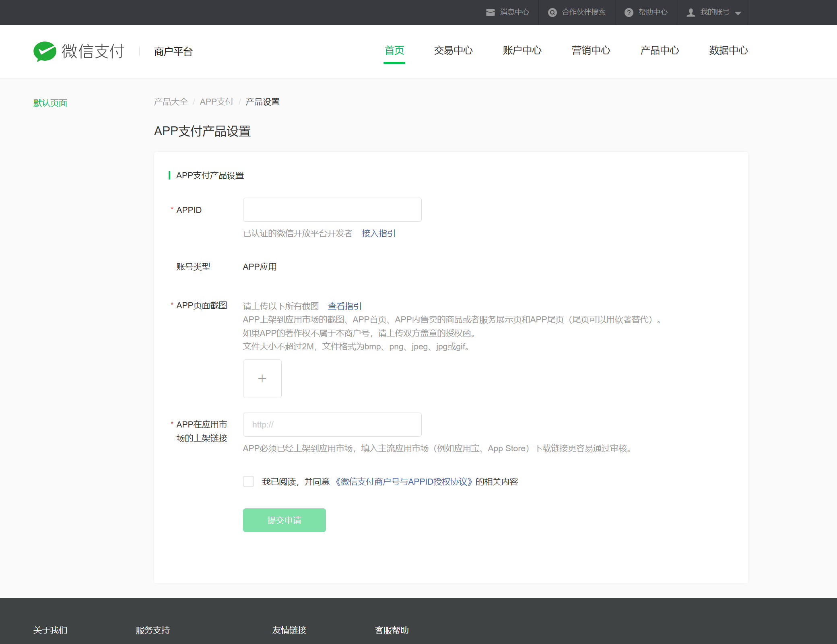Screen dimensions: 837x644
Task: Click the question mark help icon
Action: click(x=629, y=12)
